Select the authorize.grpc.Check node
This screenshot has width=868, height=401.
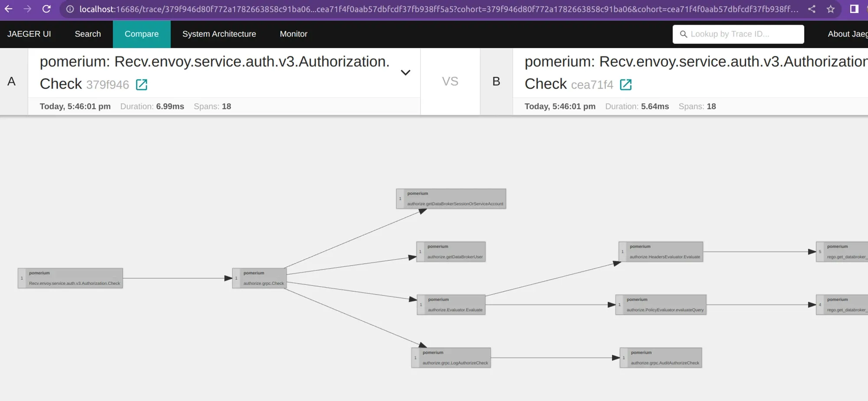point(260,278)
